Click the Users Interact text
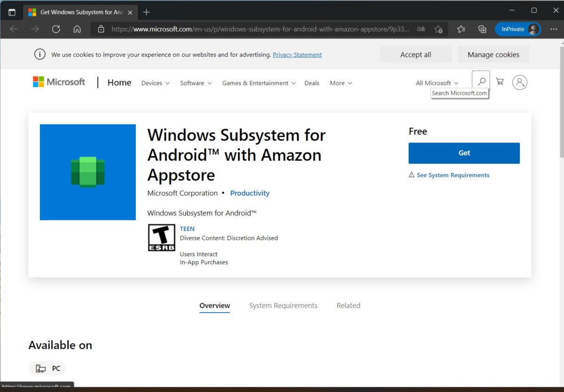The height and width of the screenshot is (392, 564). (199, 254)
